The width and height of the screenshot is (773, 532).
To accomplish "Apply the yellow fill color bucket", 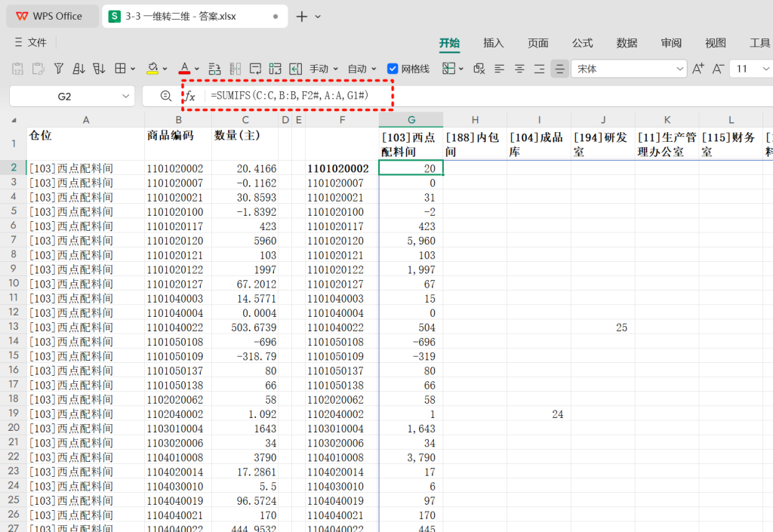I will 152,69.
